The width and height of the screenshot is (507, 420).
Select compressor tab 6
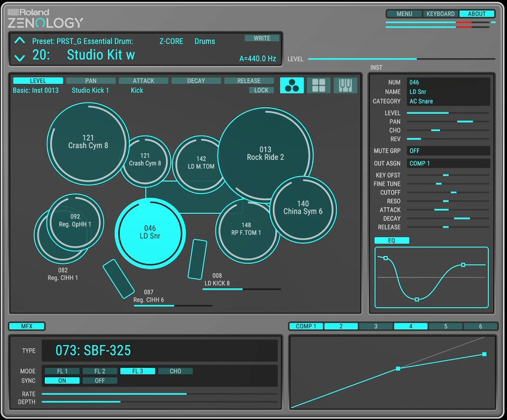point(481,327)
